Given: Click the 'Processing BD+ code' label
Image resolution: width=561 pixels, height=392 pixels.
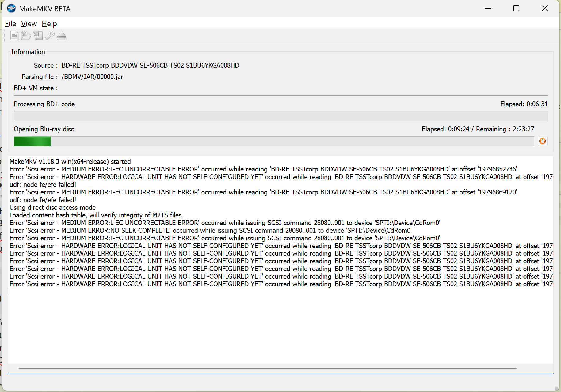Looking at the screenshot, I should [x=44, y=104].
